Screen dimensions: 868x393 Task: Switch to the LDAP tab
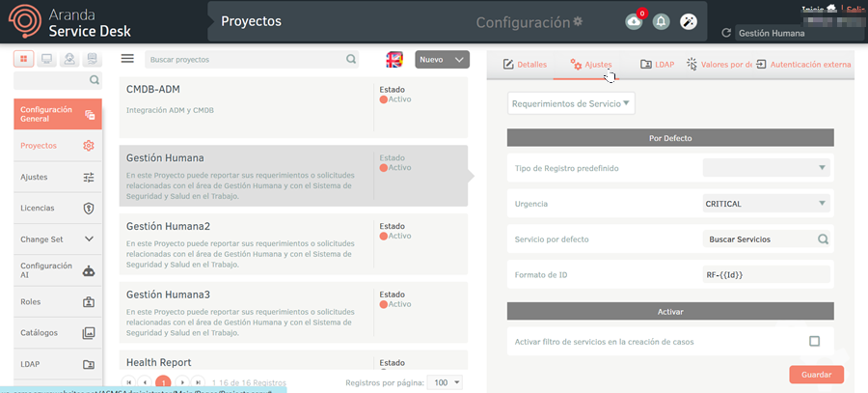tap(657, 65)
